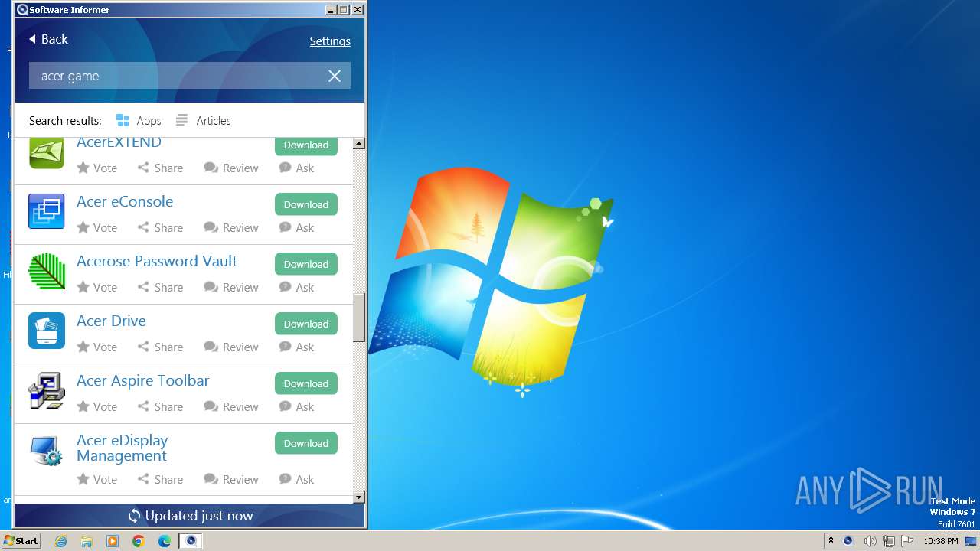Download AcerEXTEND
The image size is (980, 551).
306,145
